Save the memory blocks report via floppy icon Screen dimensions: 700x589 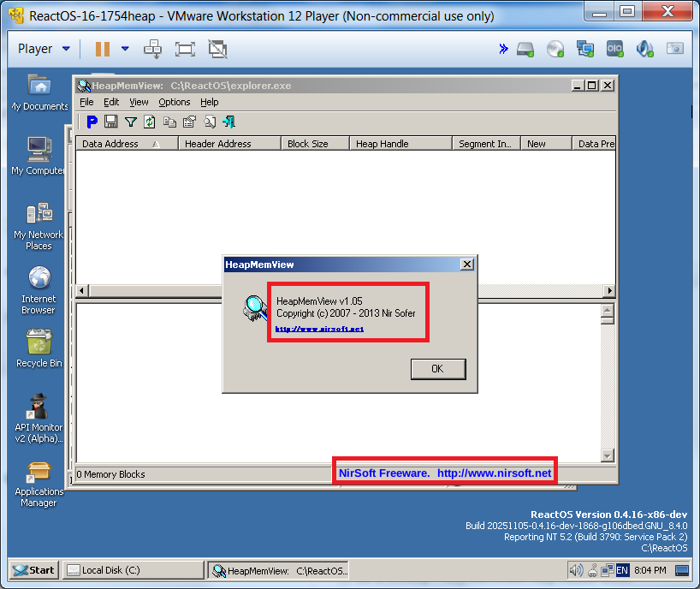point(111,122)
